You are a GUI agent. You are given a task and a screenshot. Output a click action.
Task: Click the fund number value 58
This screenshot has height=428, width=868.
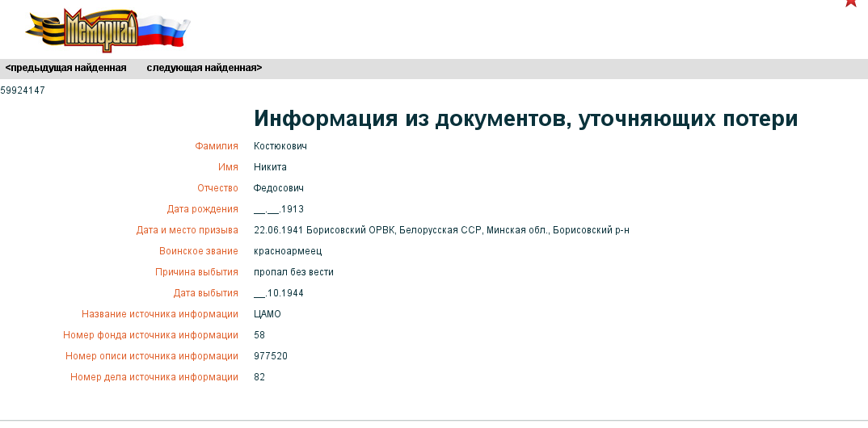click(x=259, y=335)
